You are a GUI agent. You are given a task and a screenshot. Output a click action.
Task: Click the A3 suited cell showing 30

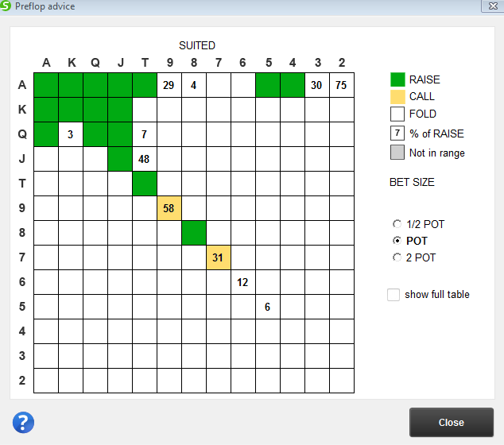tap(317, 85)
